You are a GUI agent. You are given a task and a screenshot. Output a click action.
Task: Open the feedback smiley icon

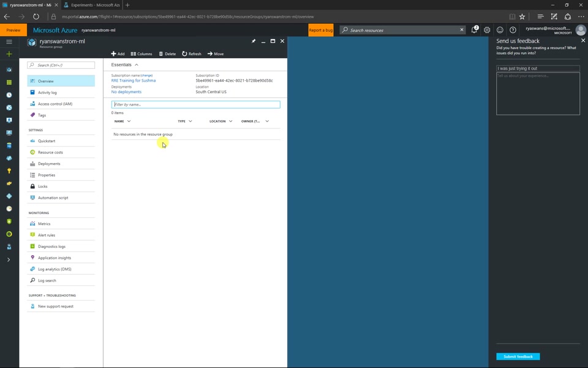point(500,29)
